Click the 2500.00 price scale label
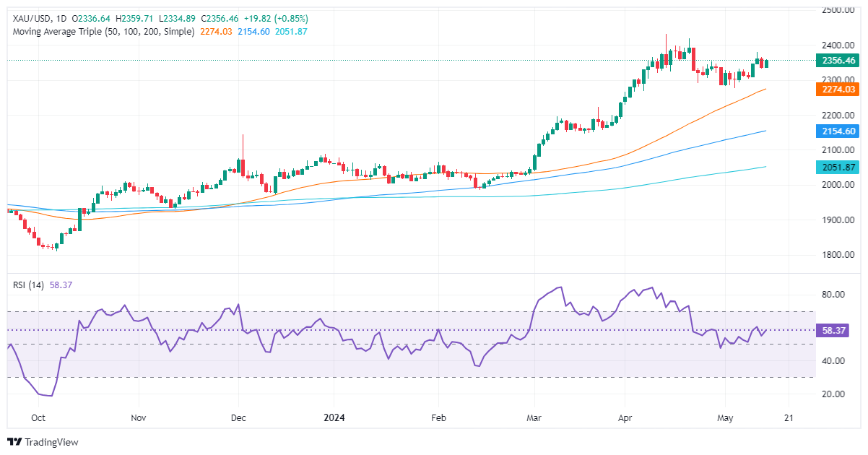Viewport: 868px width, 455px height. coord(838,10)
